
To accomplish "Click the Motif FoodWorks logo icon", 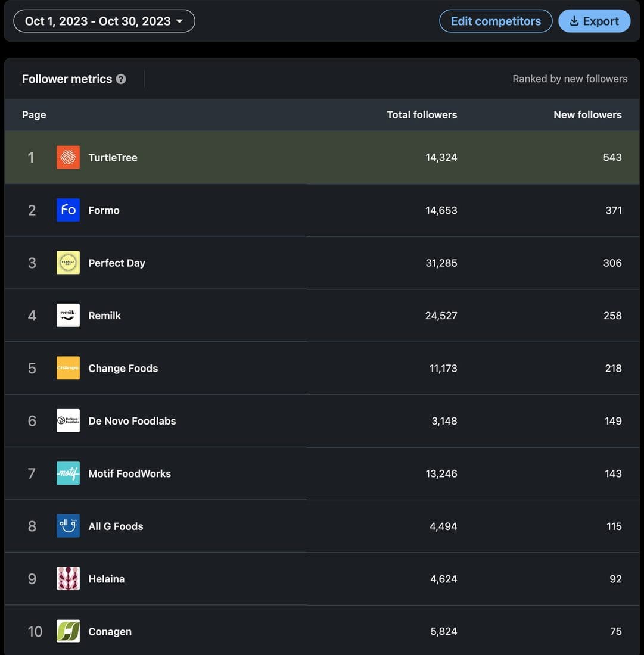I will [x=68, y=473].
